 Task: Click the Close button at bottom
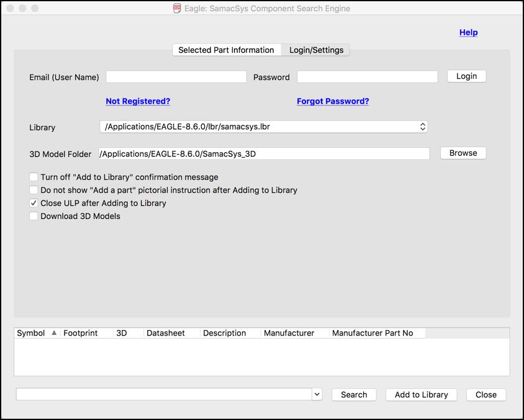pos(486,395)
